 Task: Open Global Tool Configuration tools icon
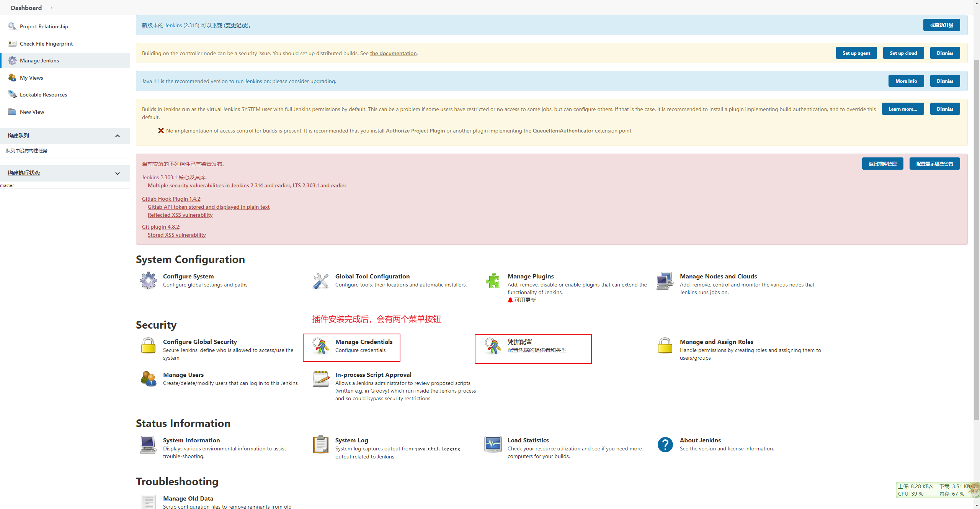click(321, 281)
